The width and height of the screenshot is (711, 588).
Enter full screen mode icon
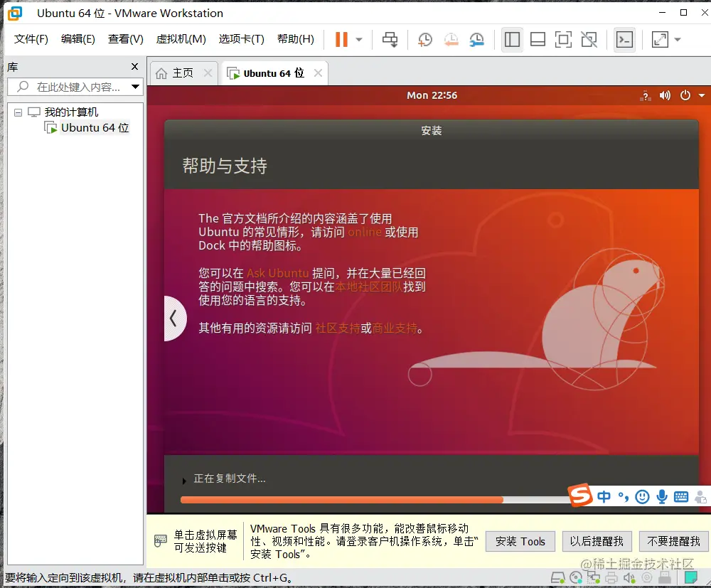(563, 39)
